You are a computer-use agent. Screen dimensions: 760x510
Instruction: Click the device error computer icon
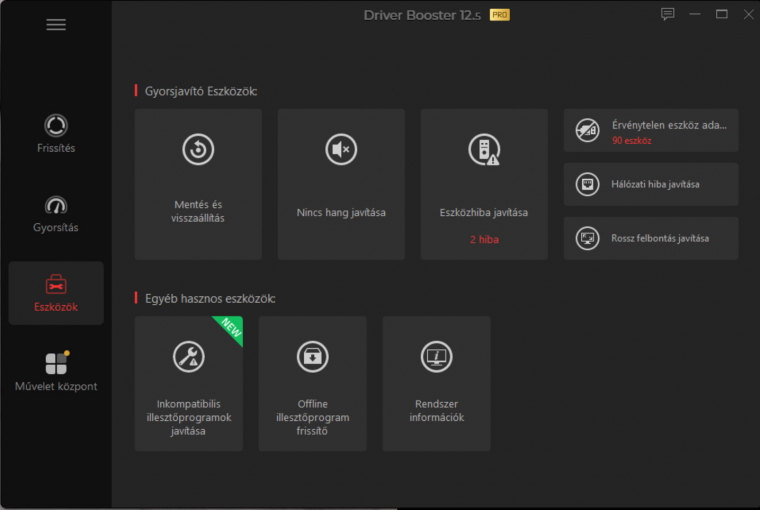coord(484,149)
